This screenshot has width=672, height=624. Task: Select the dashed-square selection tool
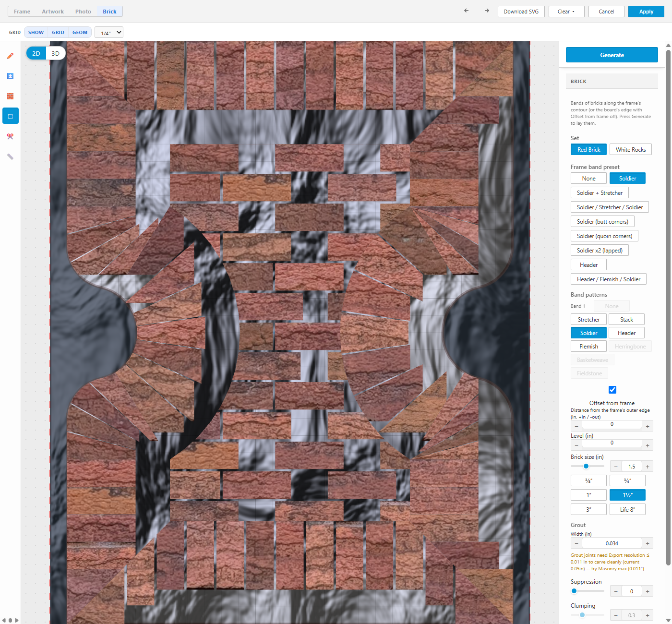pos(10,116)
